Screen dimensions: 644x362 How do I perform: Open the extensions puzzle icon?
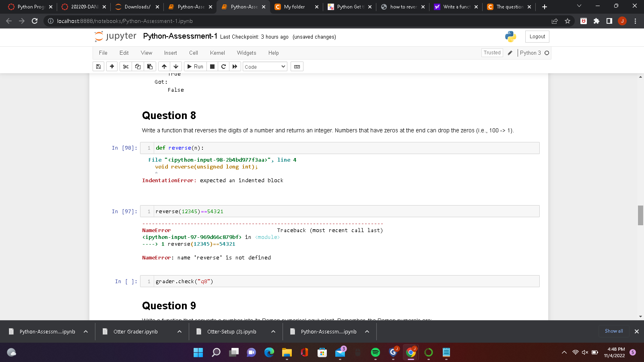coord(597,21)
